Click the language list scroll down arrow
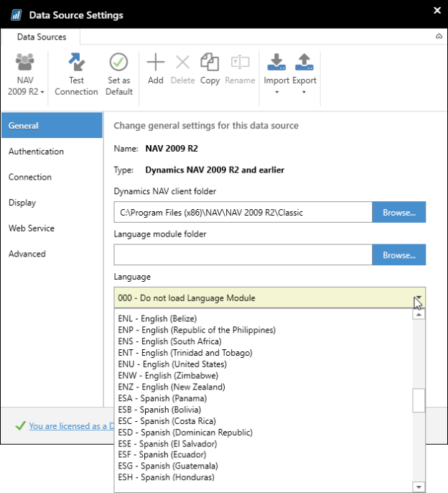 coord(419,487)
